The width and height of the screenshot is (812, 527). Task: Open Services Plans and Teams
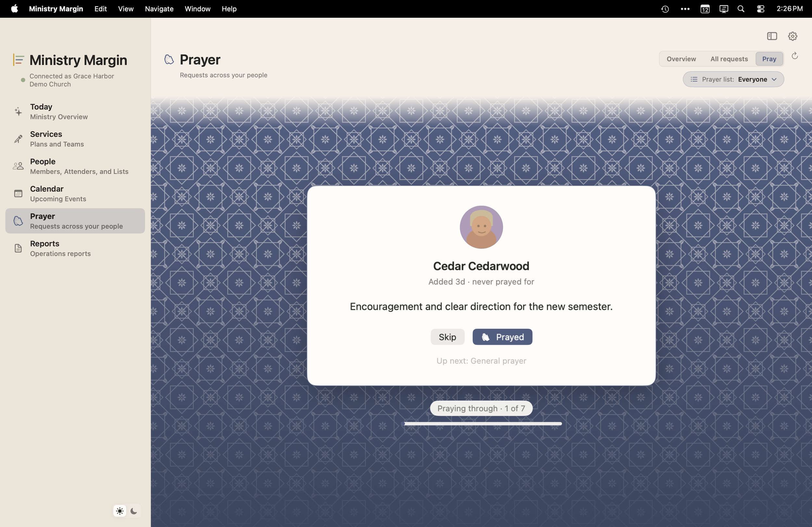point(75,139)
